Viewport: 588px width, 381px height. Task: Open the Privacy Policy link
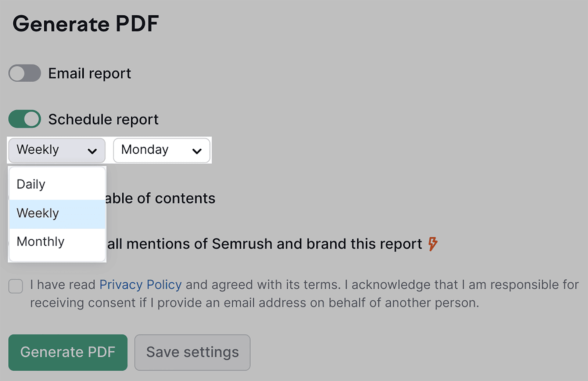140,284
